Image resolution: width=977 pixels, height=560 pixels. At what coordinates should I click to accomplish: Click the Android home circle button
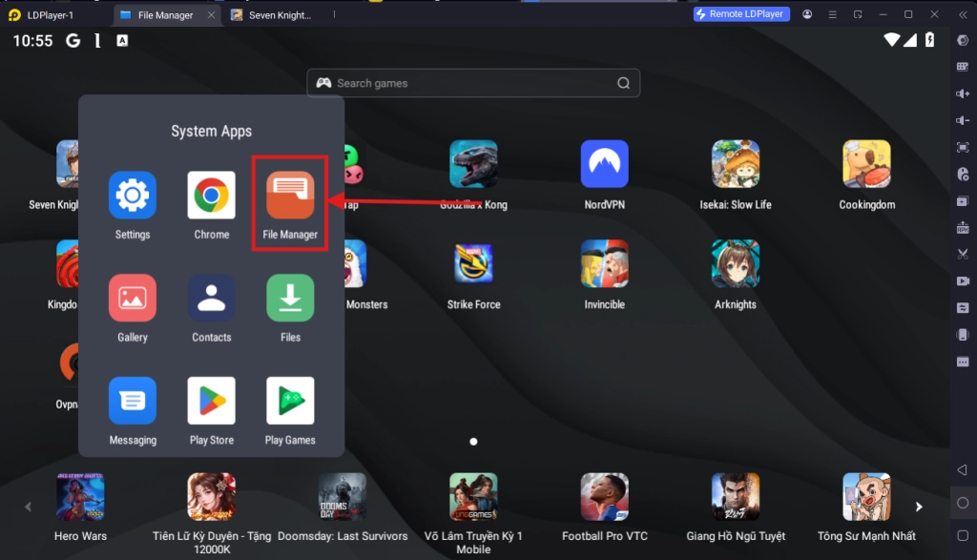963,503
